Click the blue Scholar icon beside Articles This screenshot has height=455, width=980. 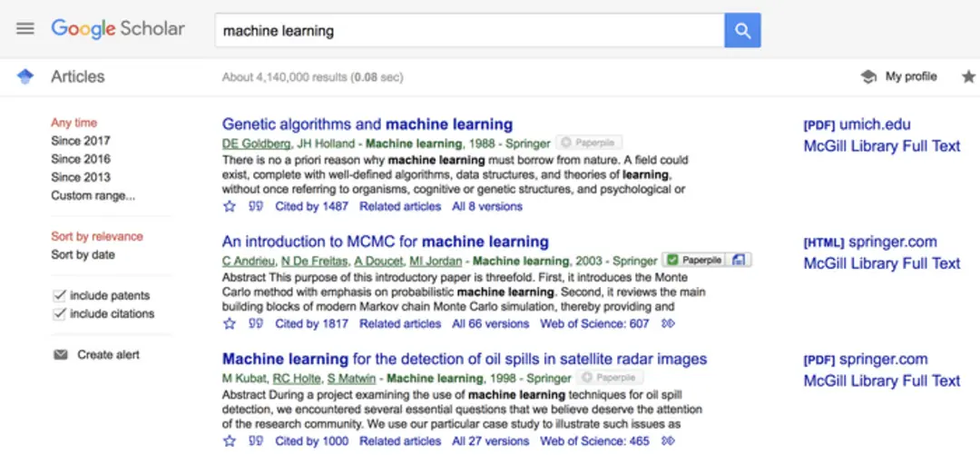25,77
